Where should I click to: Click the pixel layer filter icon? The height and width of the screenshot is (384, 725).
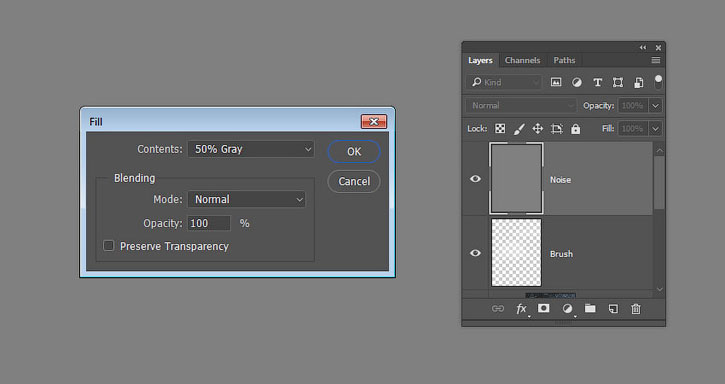click(x=556, y=82)
